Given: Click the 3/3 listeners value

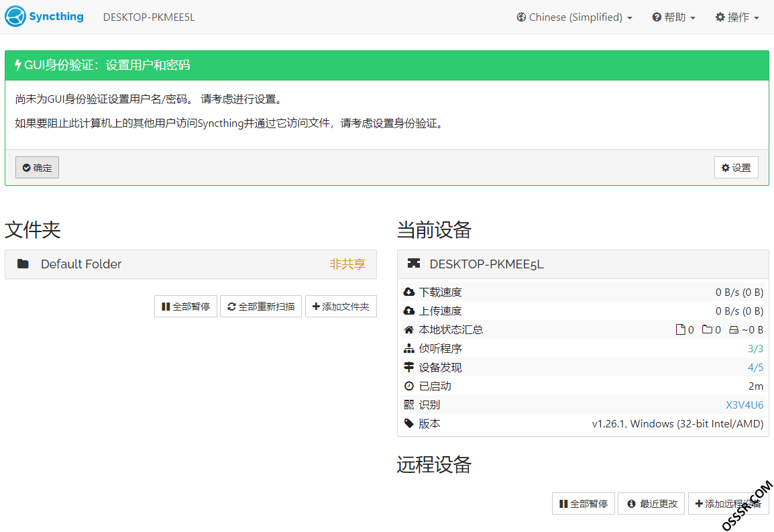Looking at the screenshot, I should pos(755,349).
